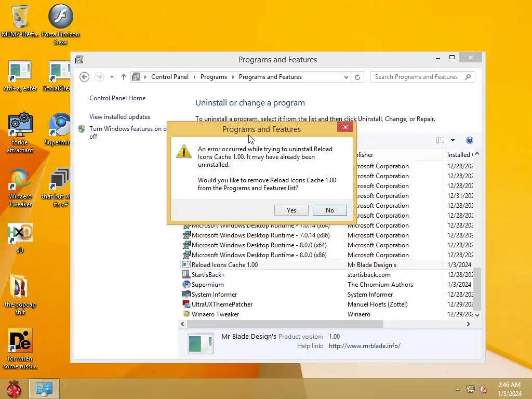Viewport: 532px width, 399px height.
Task: Go back with the Back arrow button
Action: (x=85, y=77)
